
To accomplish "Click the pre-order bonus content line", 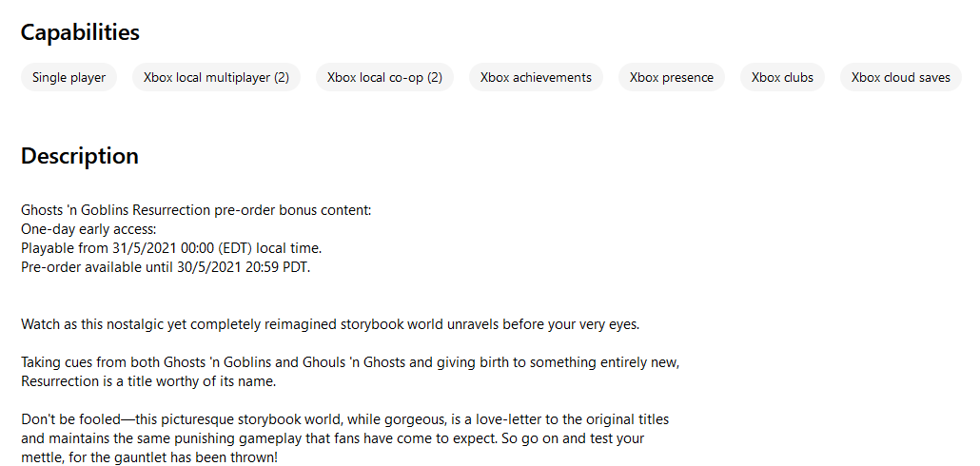I will [x=195, y=210].
